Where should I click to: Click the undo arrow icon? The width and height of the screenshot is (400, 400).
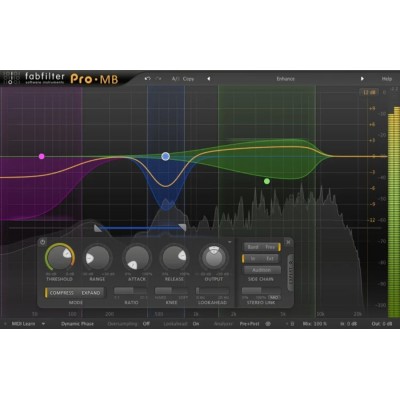point(148,79)
